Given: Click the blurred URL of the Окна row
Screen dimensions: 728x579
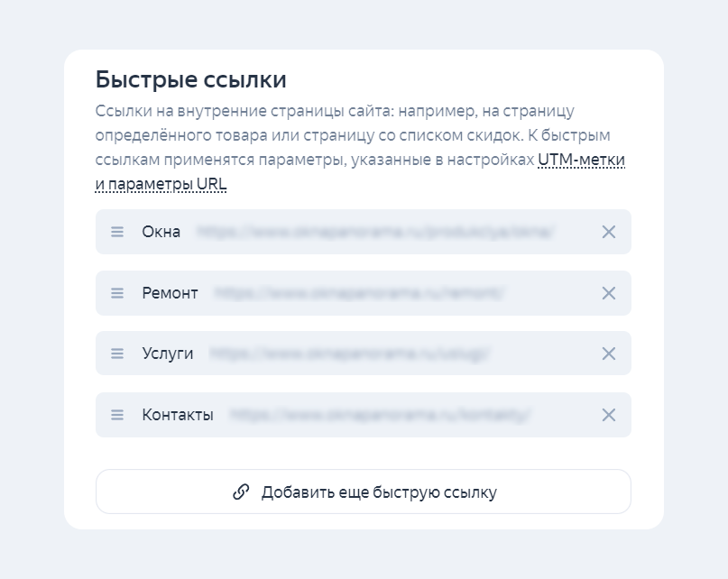Looking at the screenshot, I should tap(374, 232).
